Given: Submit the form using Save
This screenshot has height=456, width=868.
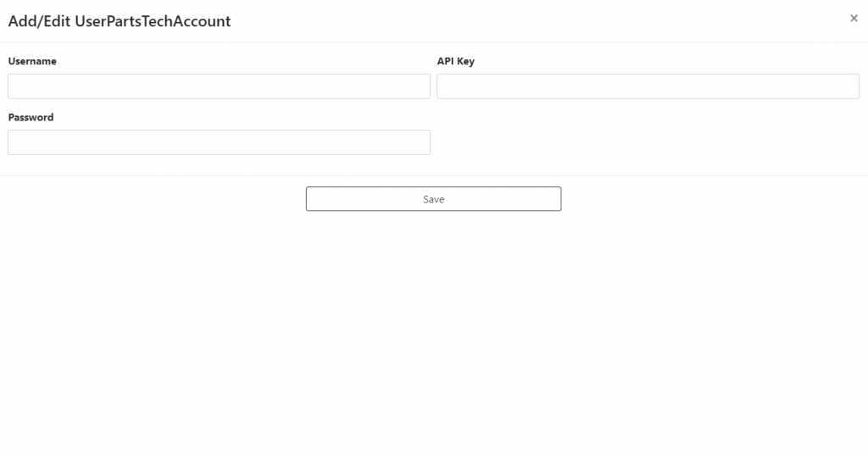Looking at the screenshot, I should tap(433, 198).
